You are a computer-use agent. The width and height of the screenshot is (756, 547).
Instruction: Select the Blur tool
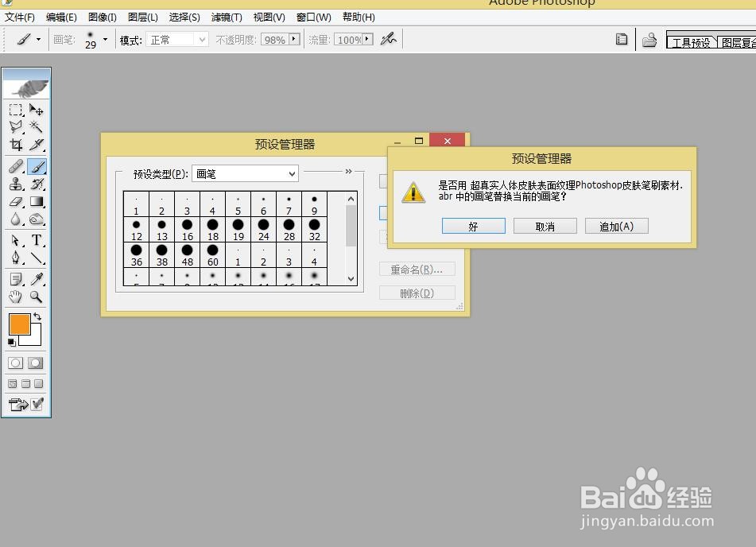pos(16,219)
